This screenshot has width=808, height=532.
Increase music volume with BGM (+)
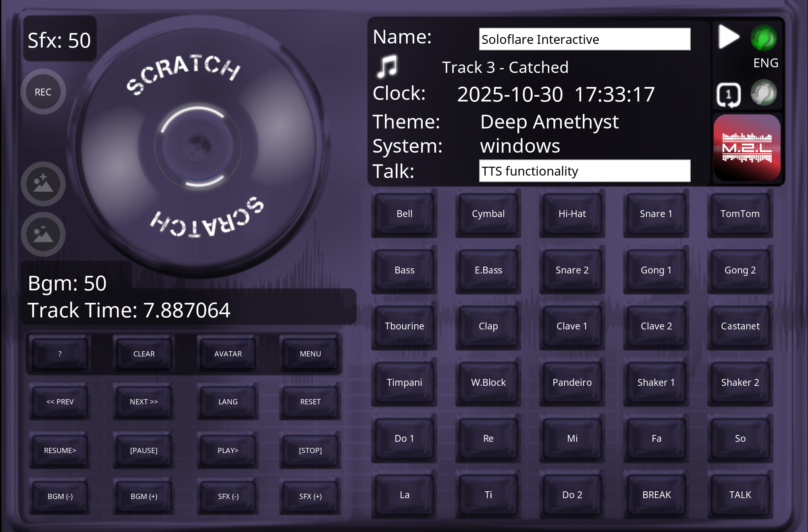click(144, 496)
